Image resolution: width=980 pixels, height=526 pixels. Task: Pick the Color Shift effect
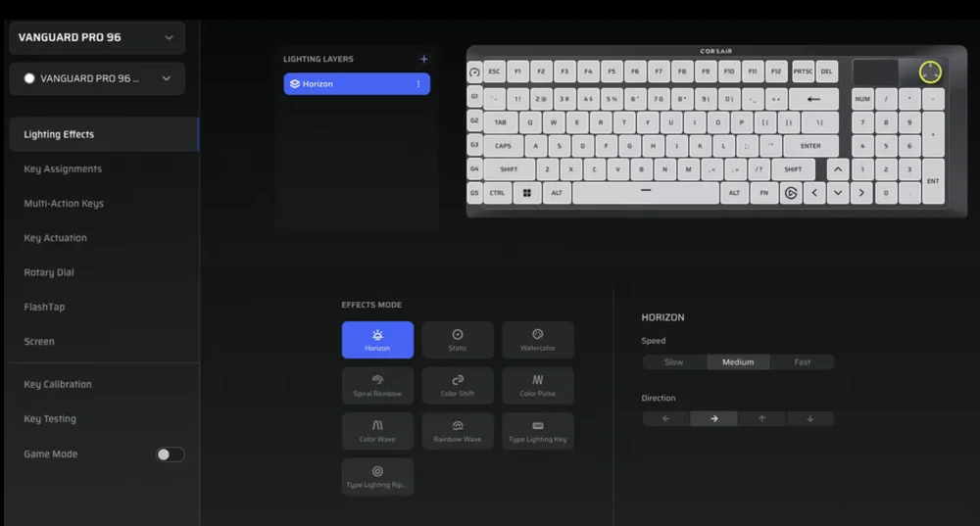point(458,385)
